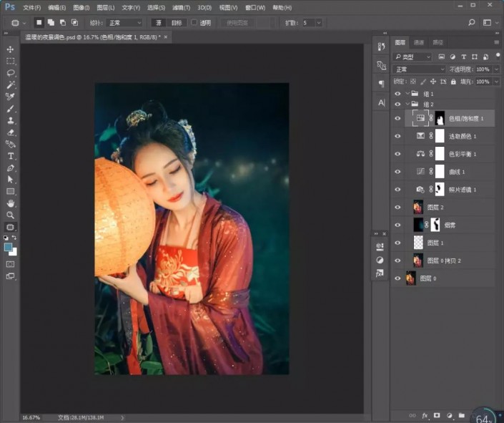The image size is (504, 423).
Task: Click the blue foreground color swatch
Action: point(8,247)
